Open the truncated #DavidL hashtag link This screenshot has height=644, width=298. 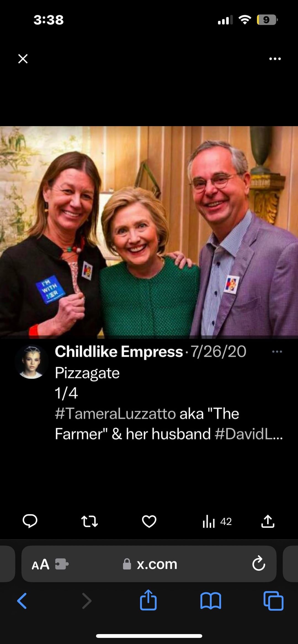pos(249,434)
